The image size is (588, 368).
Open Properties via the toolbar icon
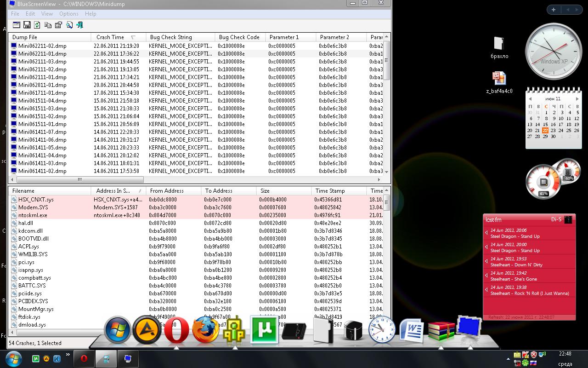(x=58, y=25)
